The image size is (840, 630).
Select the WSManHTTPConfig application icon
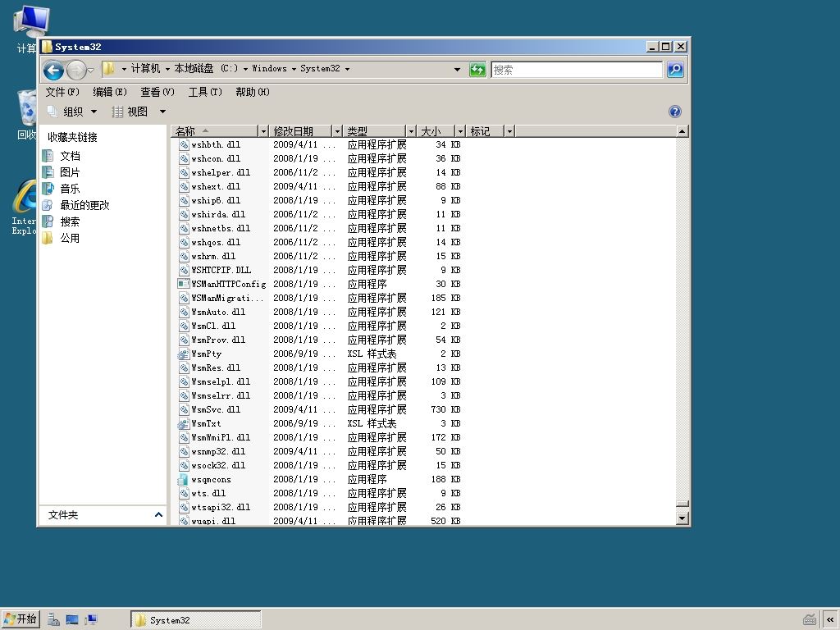click(184, 284)
